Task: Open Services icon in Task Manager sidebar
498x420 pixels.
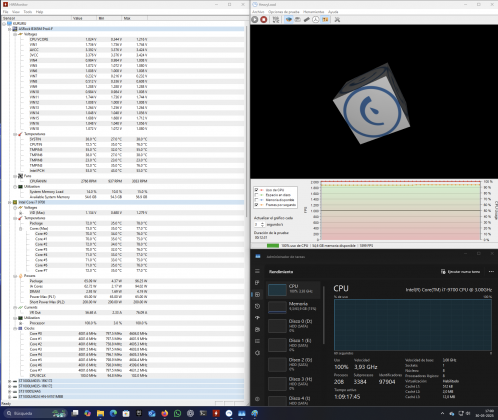Action: 257,353
